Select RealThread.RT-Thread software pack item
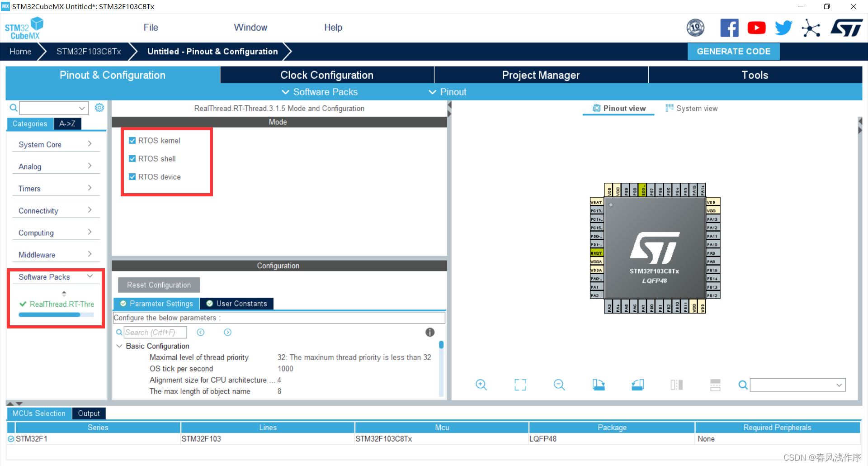 (x=57, y=304)
